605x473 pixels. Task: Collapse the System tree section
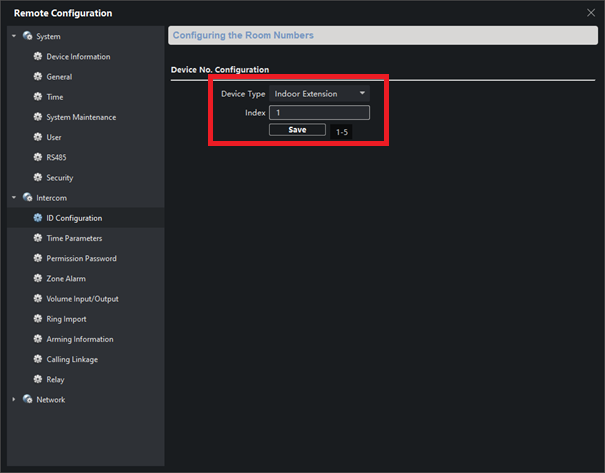pos(14,36)
